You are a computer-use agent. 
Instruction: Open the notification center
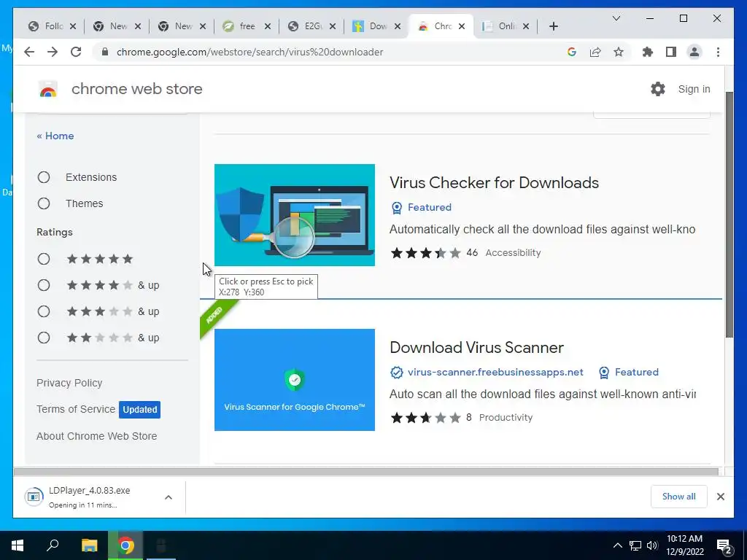[724, 545]
